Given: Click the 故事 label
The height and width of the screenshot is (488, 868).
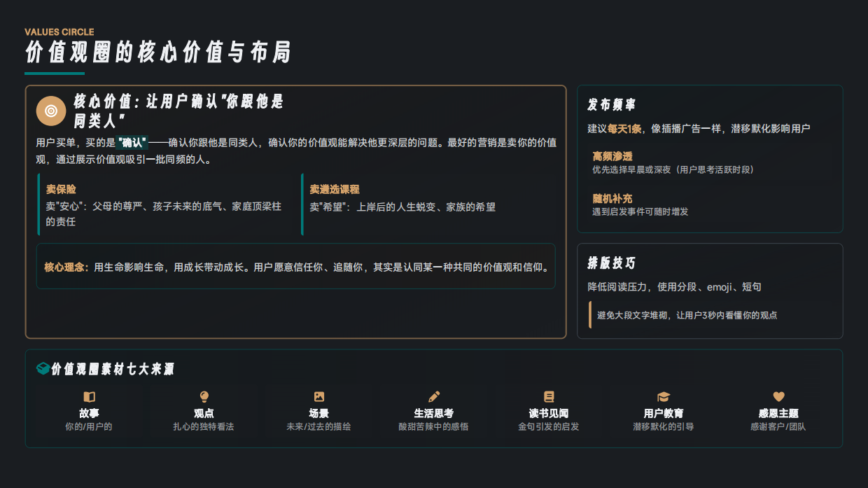Looking at the screenshot, I should tap(89, 414).
